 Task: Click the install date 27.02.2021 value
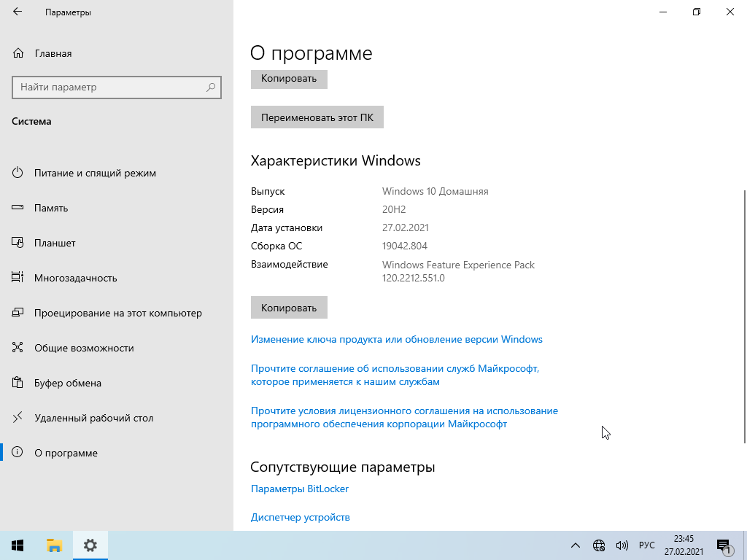pos(406,227)
